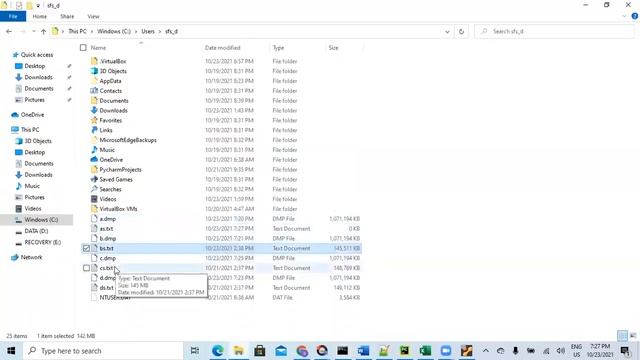Go up one folder level arrow
Image resolution: width=640 pixels, height=360 pixels.
pos(43,31)
